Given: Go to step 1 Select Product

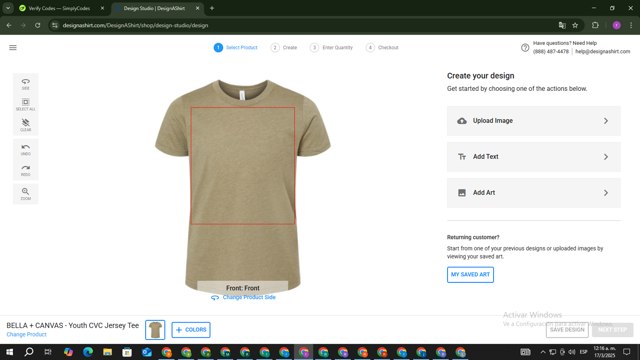Looking at the screenshot, I should coord(236,48).
